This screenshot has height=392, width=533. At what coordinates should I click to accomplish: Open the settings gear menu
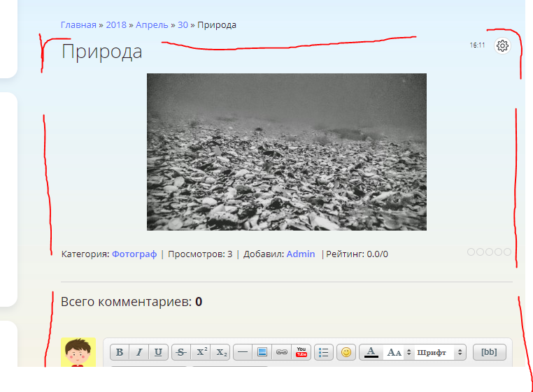(x=502, y=46)
